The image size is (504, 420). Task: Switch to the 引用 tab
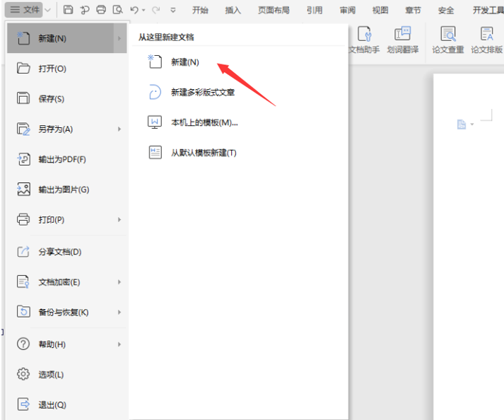tap(315, 11)
